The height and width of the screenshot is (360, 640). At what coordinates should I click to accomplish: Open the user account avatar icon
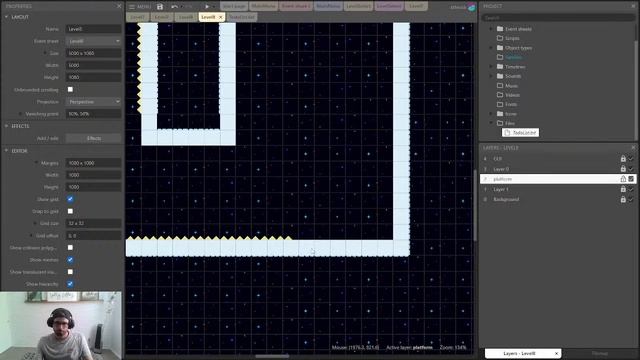[x=471, y=7]
